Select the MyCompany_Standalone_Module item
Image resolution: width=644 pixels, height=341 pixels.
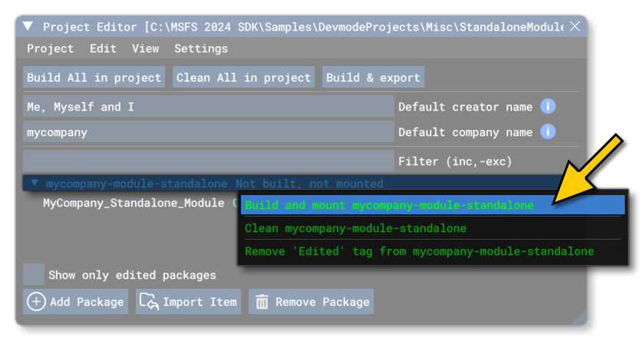tap(134, 203)
